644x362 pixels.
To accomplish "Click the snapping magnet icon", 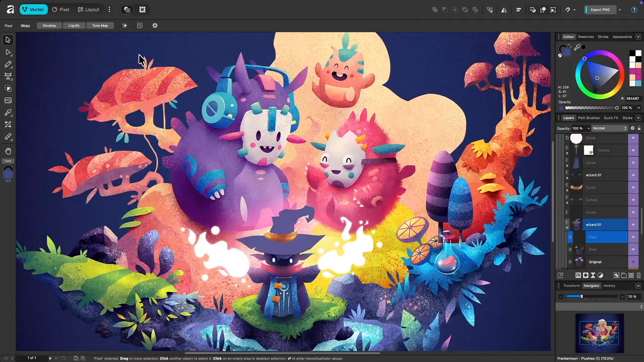I will tap(568, 10).
